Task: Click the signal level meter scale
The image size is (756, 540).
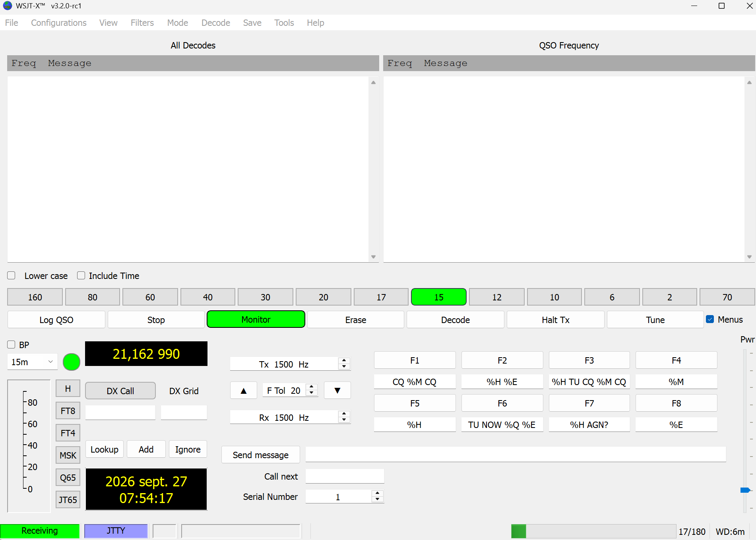Action: coord(29,446)
